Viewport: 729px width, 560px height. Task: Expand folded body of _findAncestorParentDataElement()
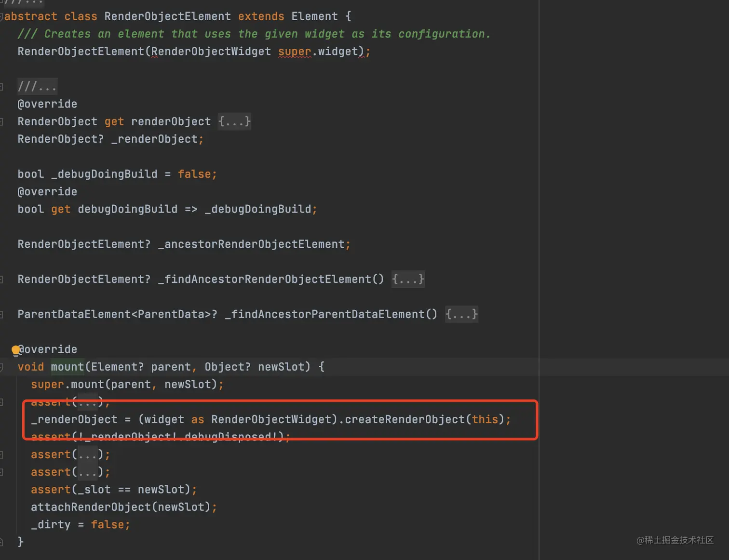tap(461, 314)
